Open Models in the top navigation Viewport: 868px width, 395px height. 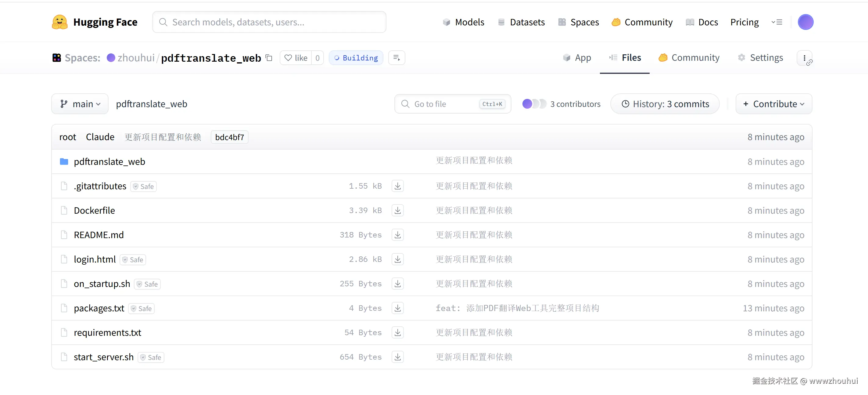pos(464,22)
